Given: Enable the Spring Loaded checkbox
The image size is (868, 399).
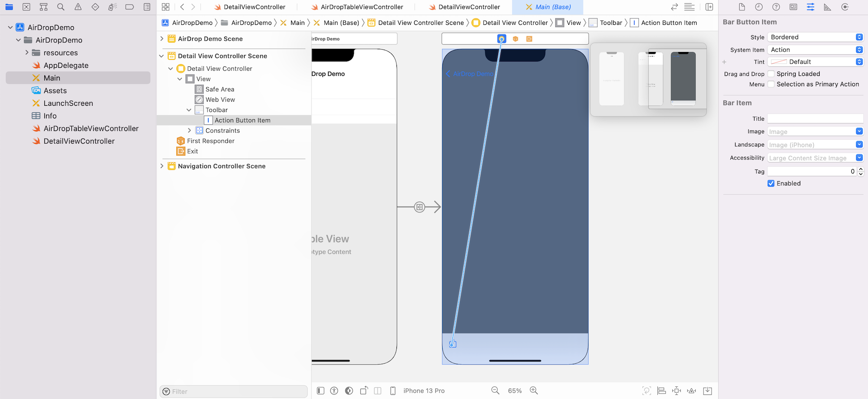Looking at the screenshot, I should tap(771, 74).
